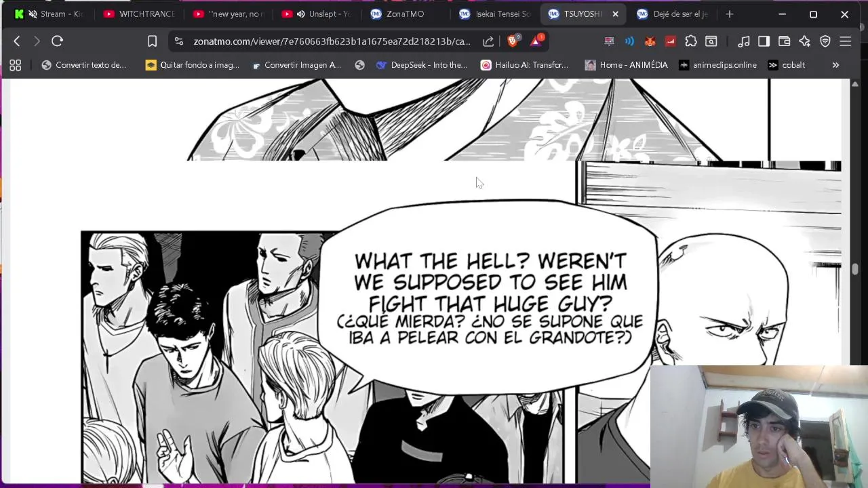Open Brave Rewards triangle icon
The height and width of the screenshot is (488, 868).
click(x=536, y=41)
